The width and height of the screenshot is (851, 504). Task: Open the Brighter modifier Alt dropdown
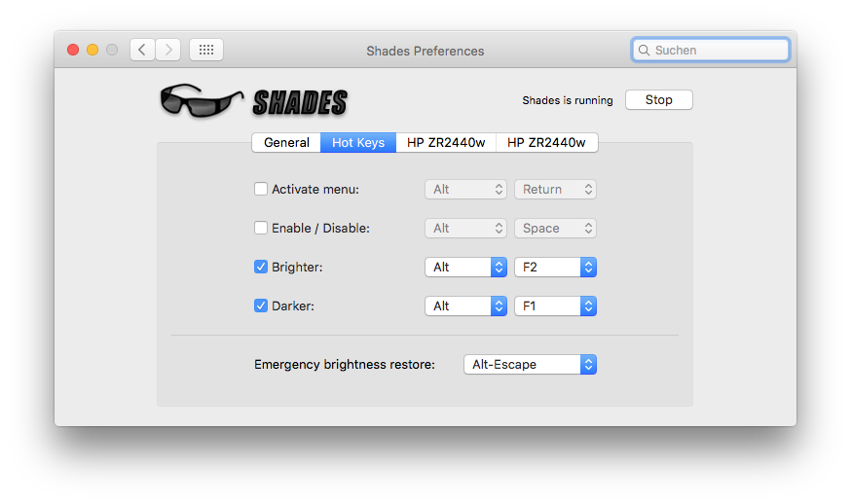coord(465,267)
